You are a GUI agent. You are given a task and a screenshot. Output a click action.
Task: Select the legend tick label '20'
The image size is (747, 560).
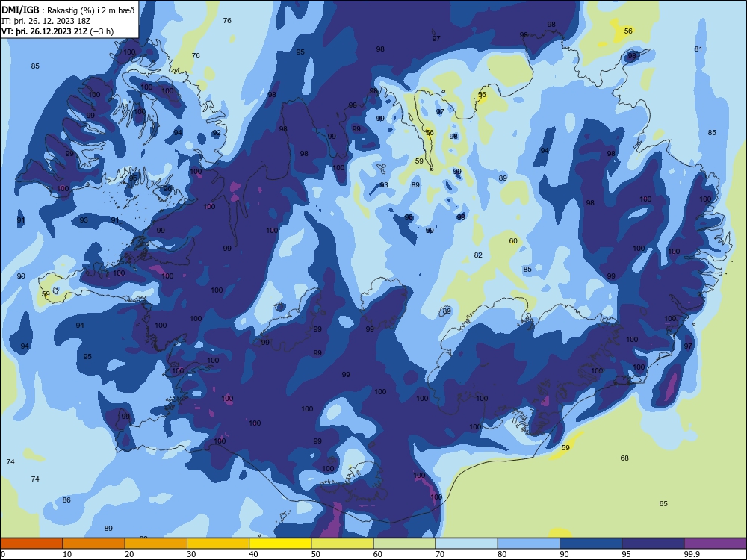(129, 554)
